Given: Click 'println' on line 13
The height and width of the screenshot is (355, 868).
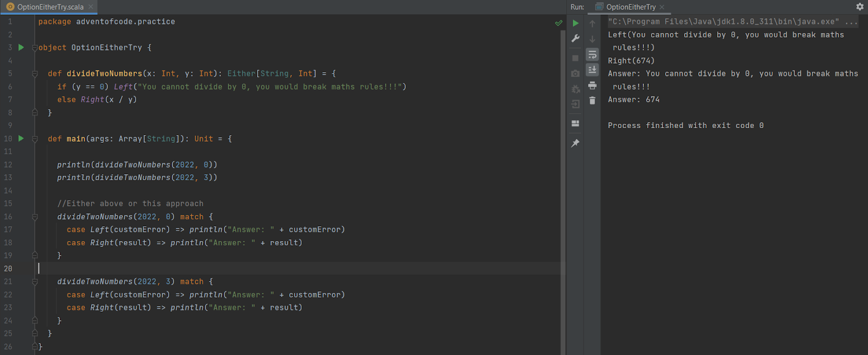Looking at the screenshot, I should [73, 177].
